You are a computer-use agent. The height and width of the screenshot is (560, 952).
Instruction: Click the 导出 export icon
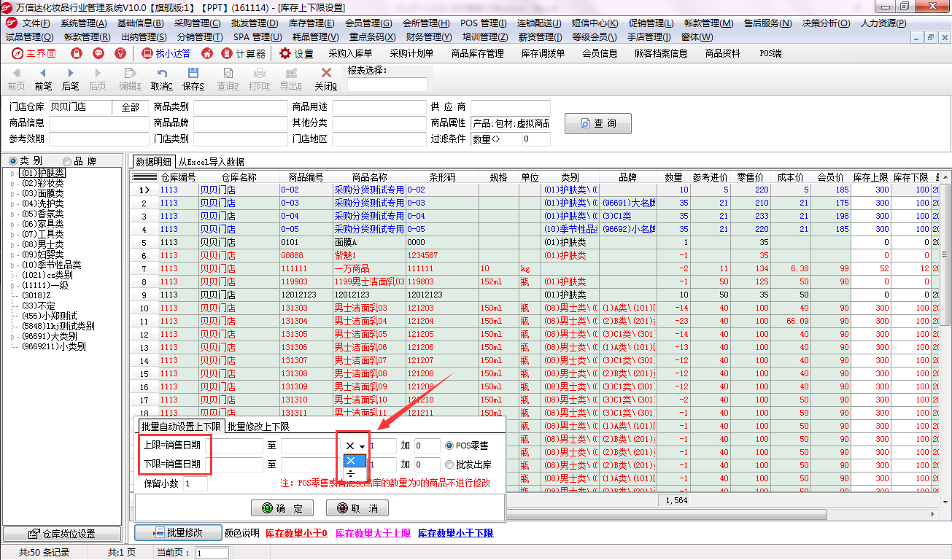click(291, 79)
